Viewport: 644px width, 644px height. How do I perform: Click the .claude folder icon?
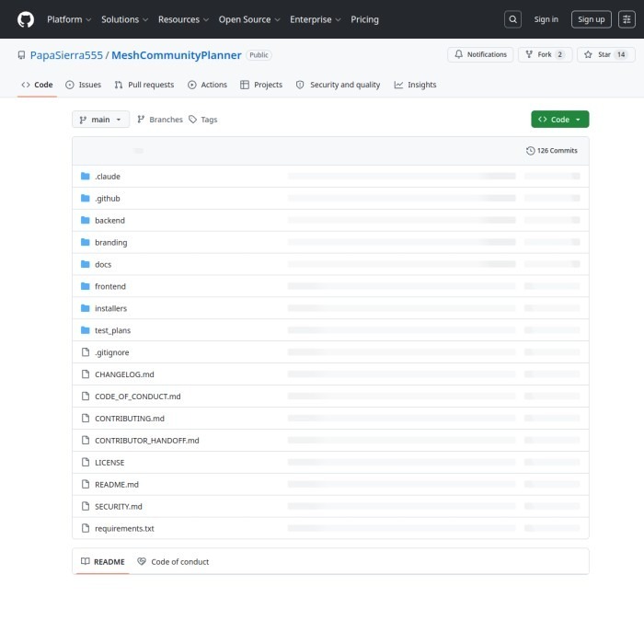tap(85, 177)
